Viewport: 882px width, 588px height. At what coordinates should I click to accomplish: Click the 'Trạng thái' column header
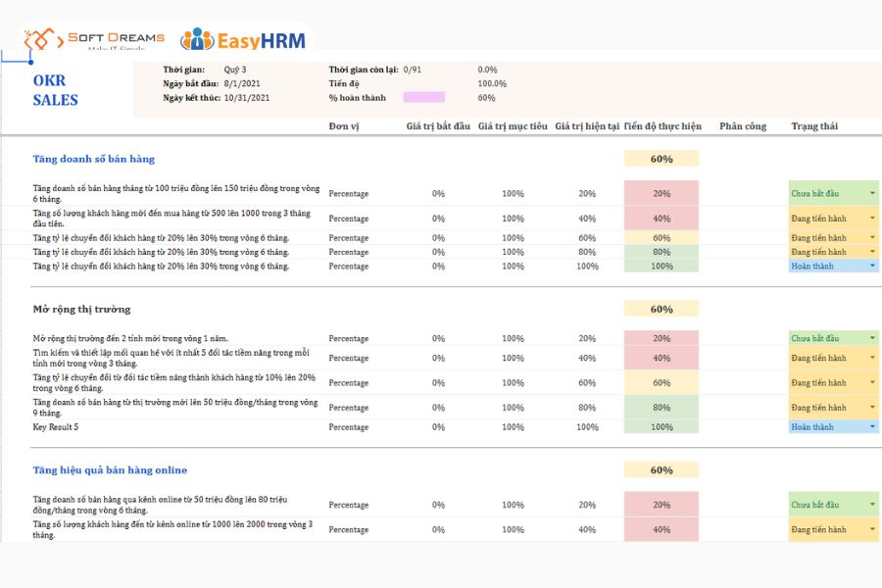(814, 126)
